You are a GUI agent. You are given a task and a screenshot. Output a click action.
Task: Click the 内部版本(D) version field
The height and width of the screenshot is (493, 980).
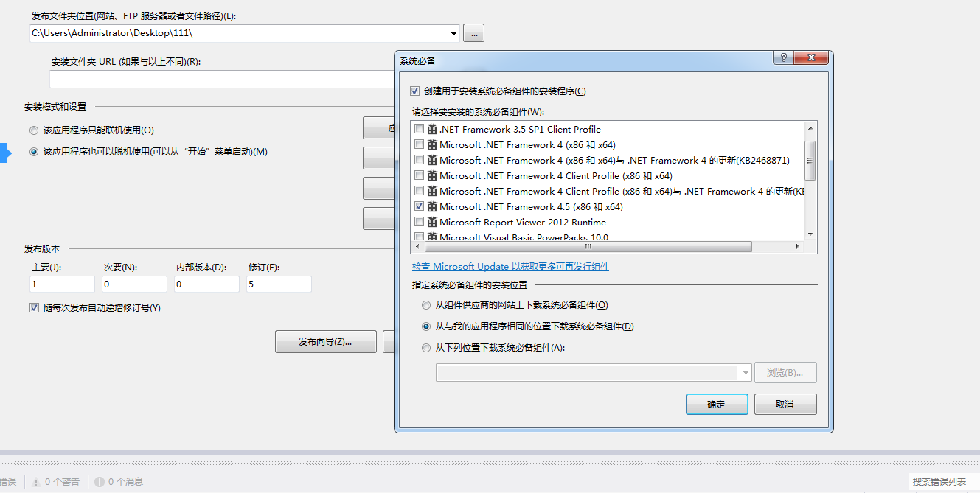point(207,284)
